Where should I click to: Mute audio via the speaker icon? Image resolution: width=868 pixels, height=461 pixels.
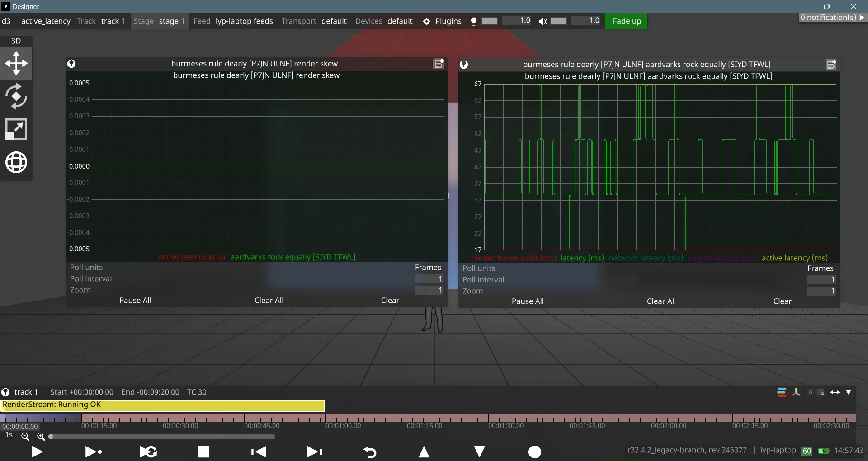pos(542,21)
